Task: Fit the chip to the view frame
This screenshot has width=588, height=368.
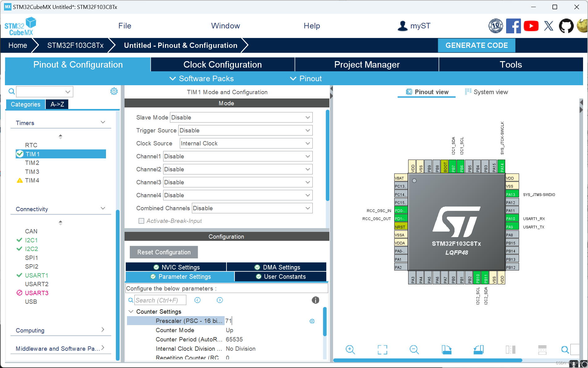Action: (382, 349)
